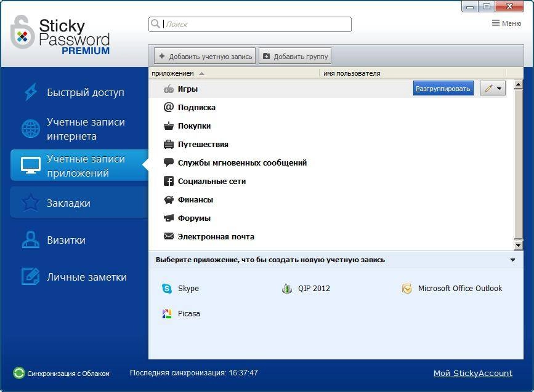534x392 pixels.
Task: Click the Microsoft Office Outlook icon
Action: coord(407,289)
